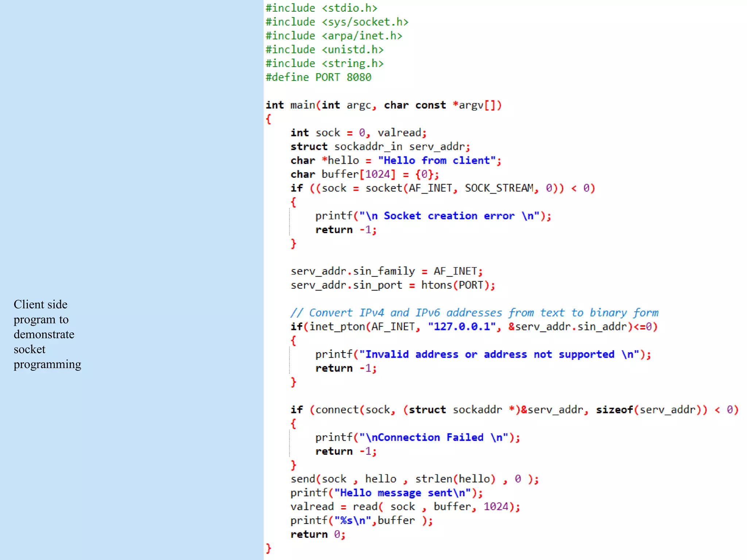Click 'return -1;' below Invalid address printf
This screenshot has width=747, height=560.
(346, 368)
